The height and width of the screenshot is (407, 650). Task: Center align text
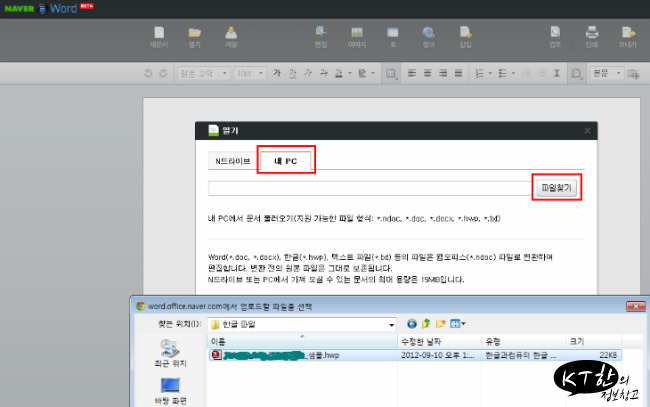(x=427, y=73)
